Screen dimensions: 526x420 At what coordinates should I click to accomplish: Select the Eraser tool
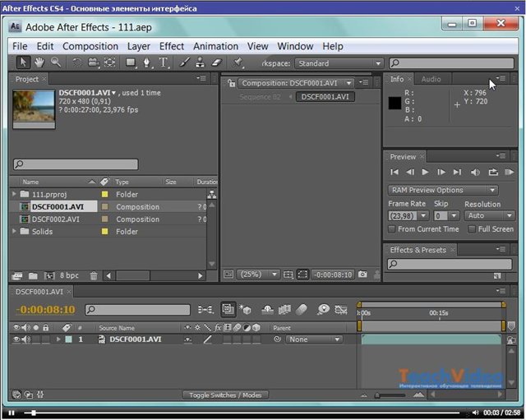pos(217,62)
